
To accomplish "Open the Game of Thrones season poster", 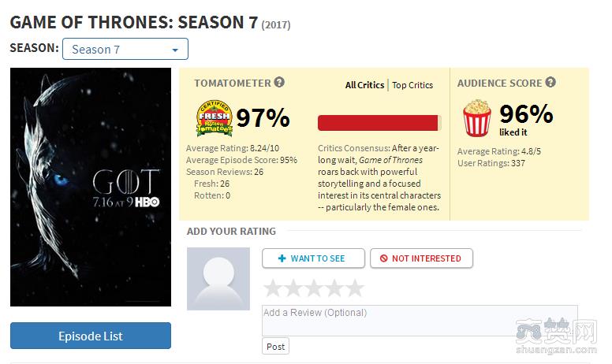I will tap(91, 187).
